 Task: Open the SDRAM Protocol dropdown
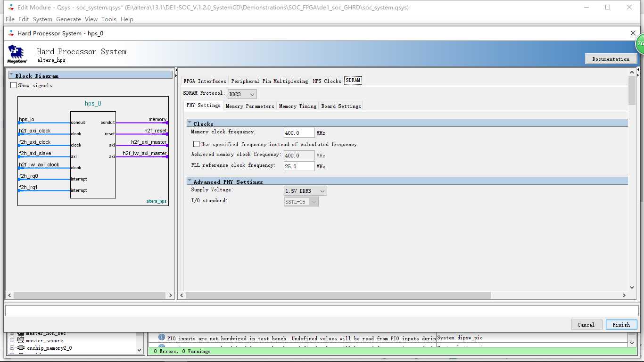242,94
